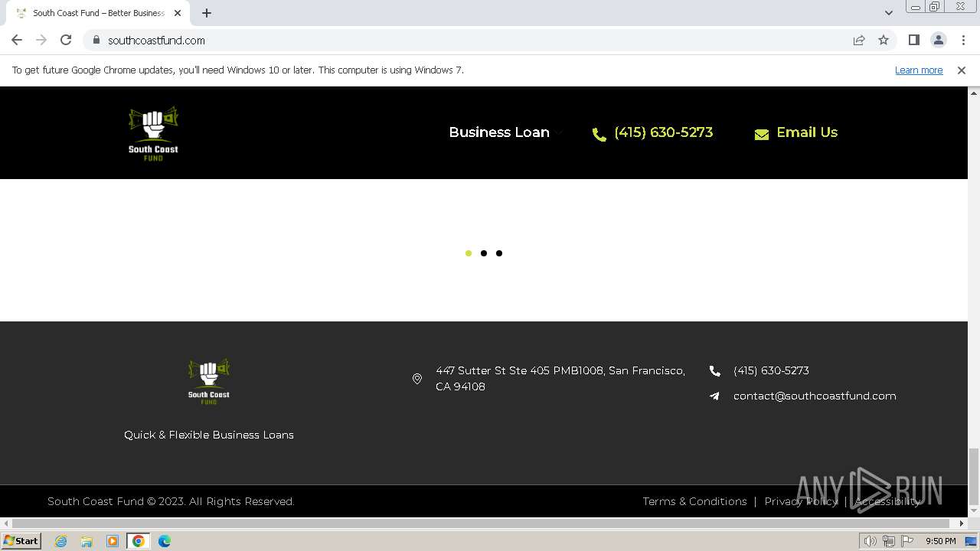Open Internet Explorer from the taskbar
Viewport: 980px width, 551px height.
(61, 541)
